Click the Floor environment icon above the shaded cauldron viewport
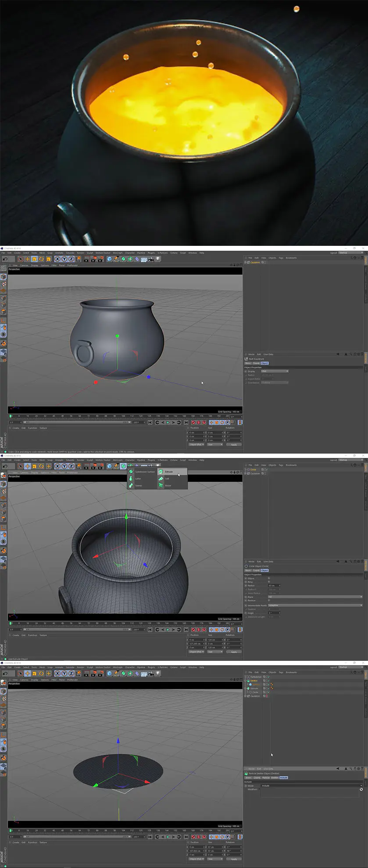 coord(144,259)
